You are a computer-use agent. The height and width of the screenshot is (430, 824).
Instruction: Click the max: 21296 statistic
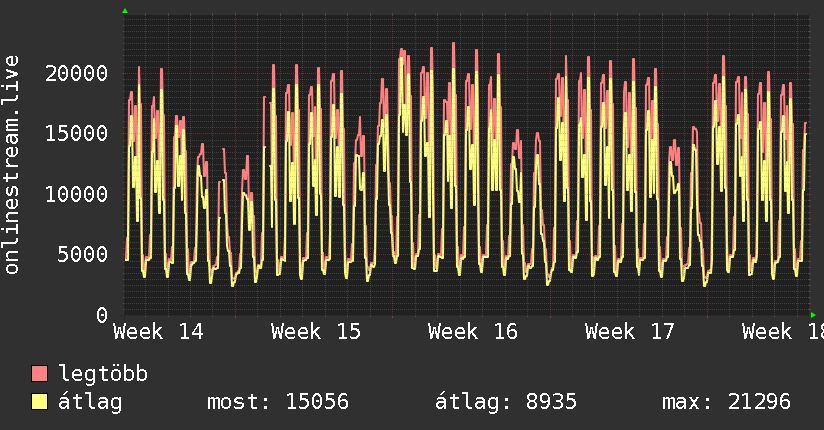click(726, 402)
